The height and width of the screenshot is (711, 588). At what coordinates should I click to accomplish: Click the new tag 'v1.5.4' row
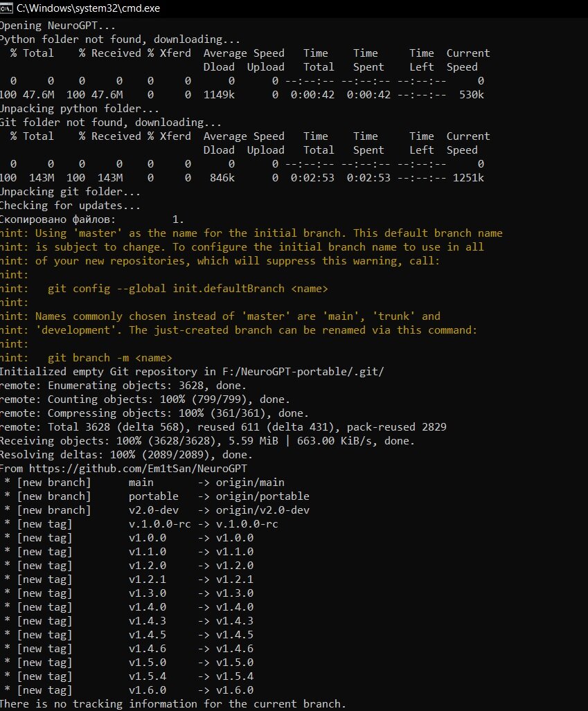click(129, 676)
